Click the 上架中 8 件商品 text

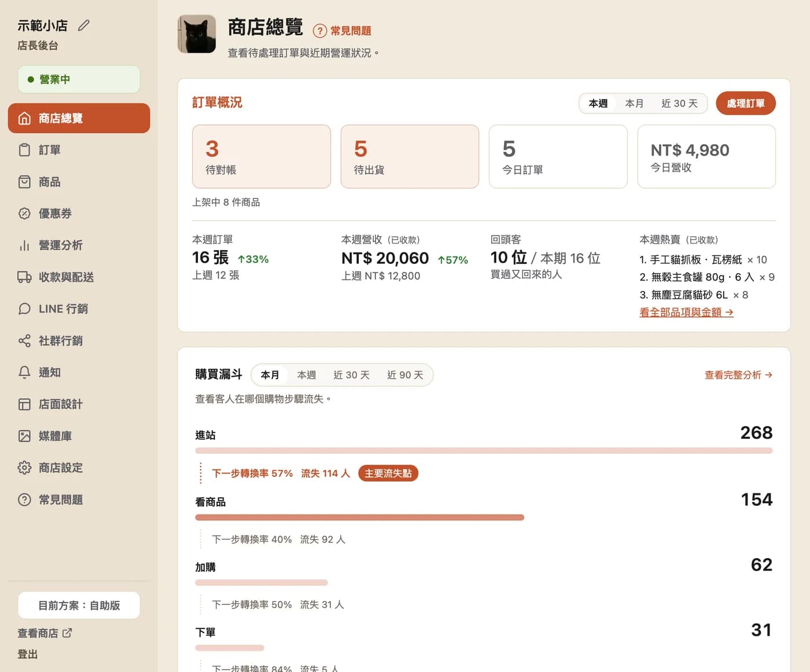[226, 202]
